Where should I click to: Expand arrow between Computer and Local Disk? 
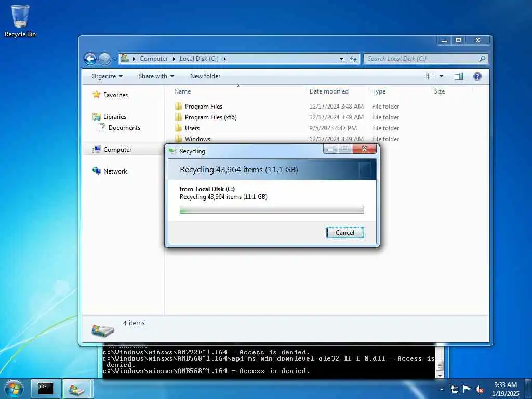click(174, 59)
